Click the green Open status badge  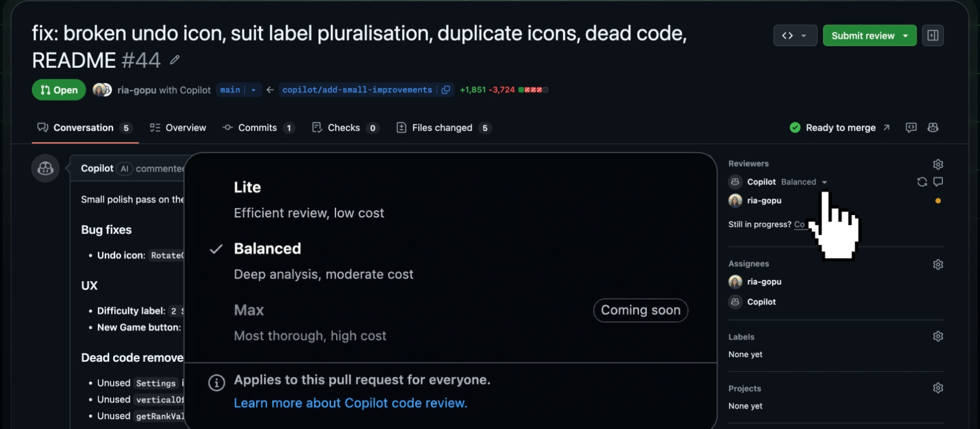coord(59,90)
